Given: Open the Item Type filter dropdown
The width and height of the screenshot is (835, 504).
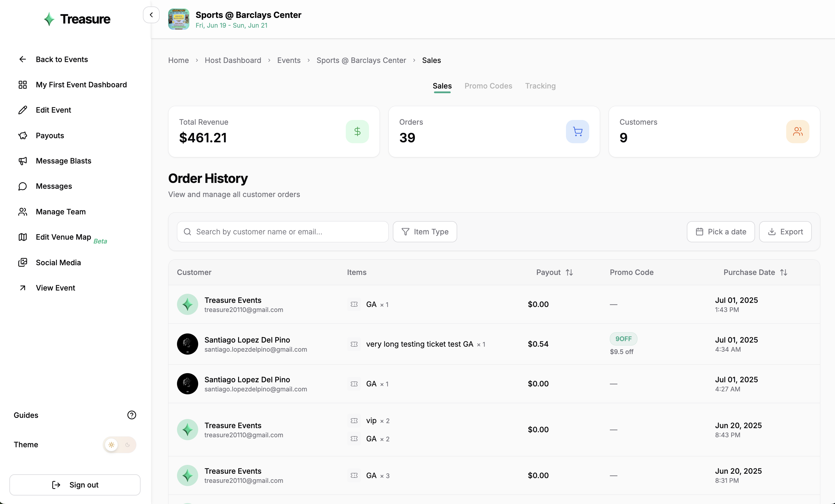Looking at the screenshot, I should click(x=425, y=232).
